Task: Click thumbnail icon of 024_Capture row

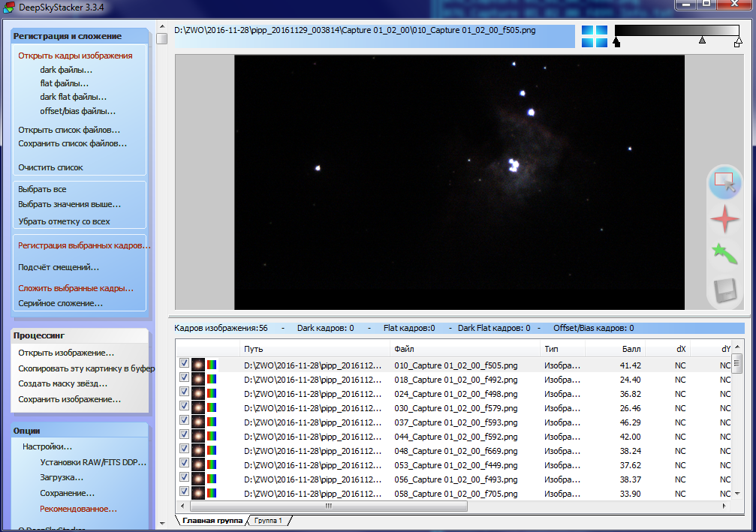Action: coord(198,393)
